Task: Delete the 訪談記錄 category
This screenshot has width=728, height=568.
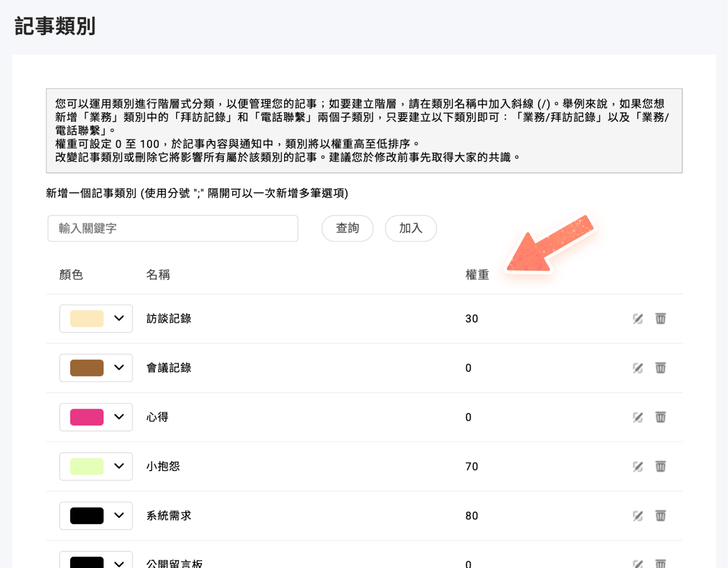Action: click(661, 319)
